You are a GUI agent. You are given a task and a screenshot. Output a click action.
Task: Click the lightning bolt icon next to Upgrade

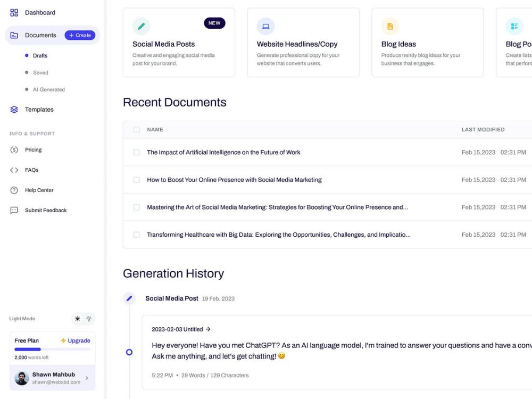[63, 340]
